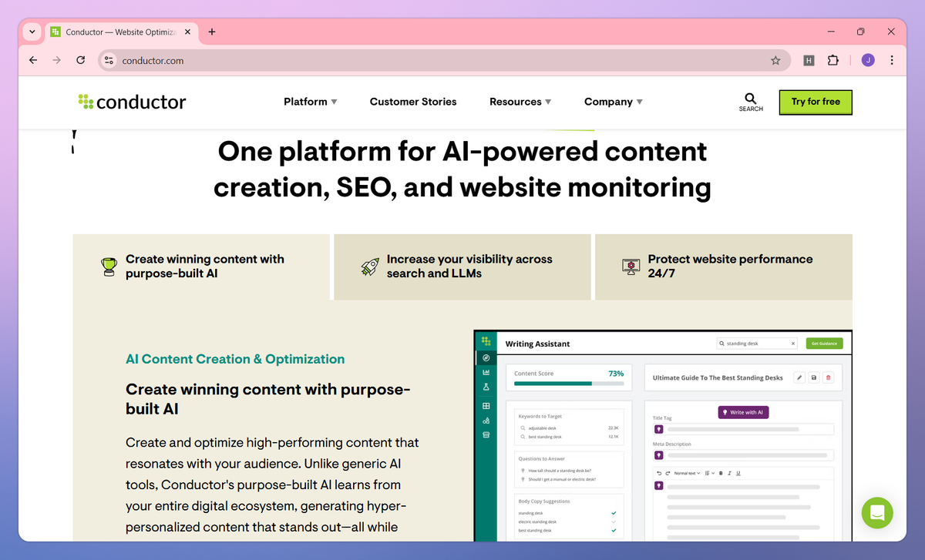The image size is (925, 560).
Task: Toggle bold in the editor toolbar
Action: [x=721, y=473]
